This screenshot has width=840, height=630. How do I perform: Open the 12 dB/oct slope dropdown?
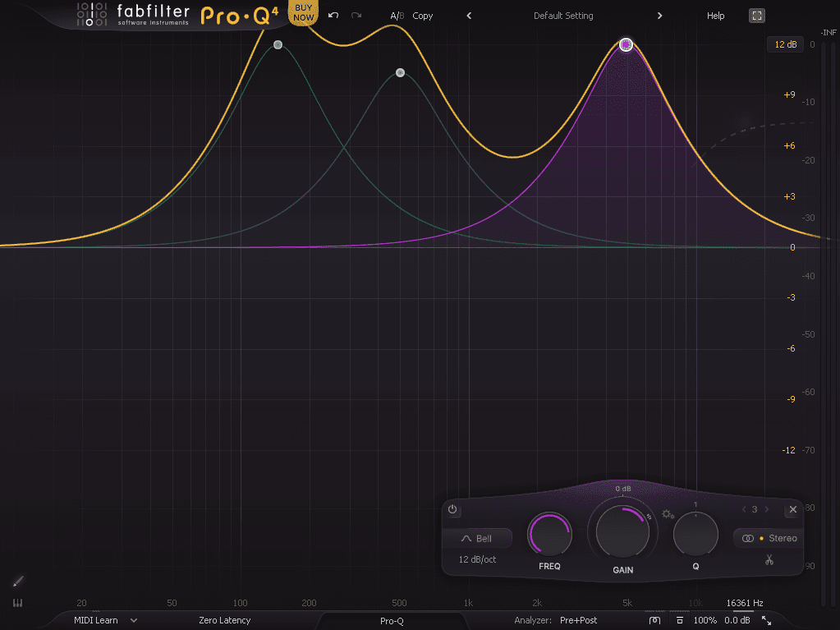[477, 559]
